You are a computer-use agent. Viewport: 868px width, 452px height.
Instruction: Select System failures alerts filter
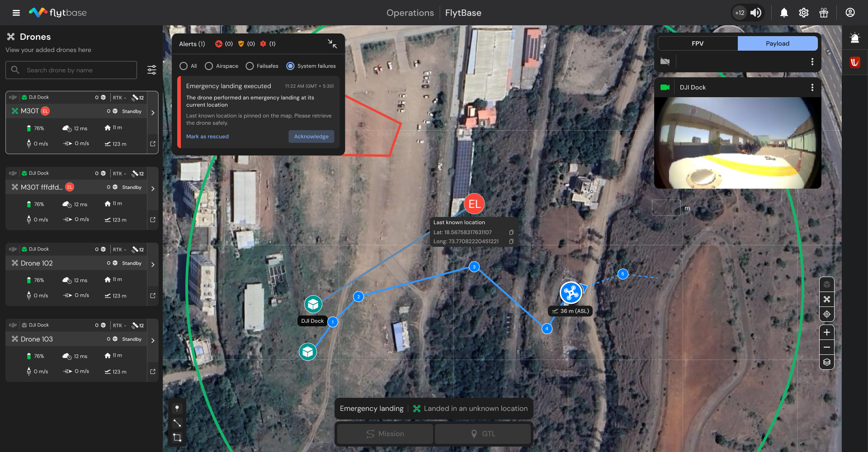click(x=290, y=66)
